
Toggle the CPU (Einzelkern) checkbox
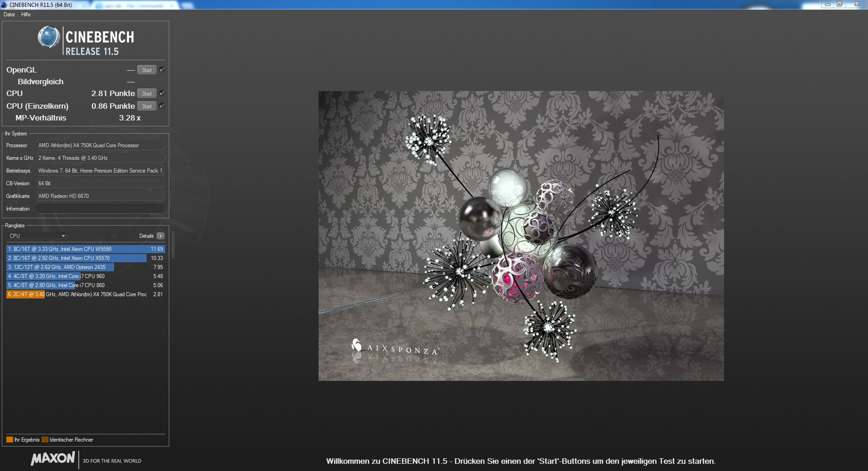pyautogui.click(x=162, y=106)
